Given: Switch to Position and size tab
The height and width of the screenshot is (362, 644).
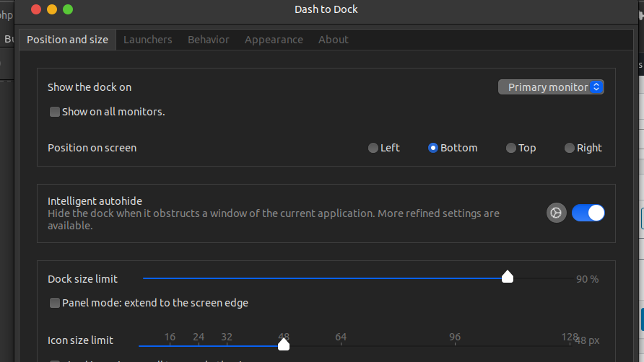Looking at the screenshot, I should (67, 40).
